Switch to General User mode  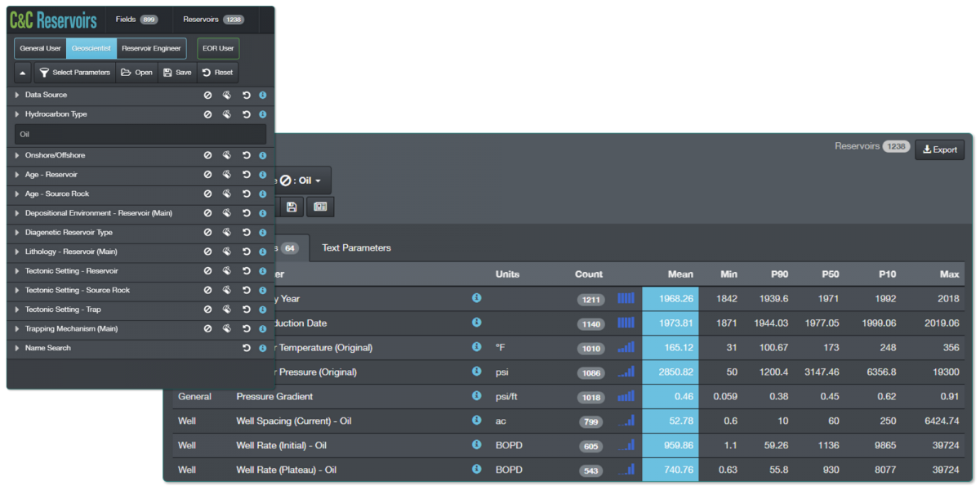click(41, 49)
